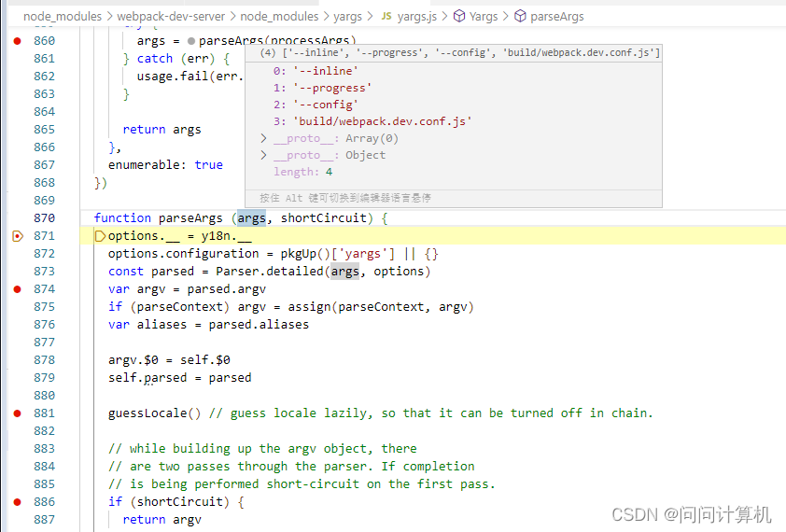Click the Alt key hint at hover bottom

(x=344, y=198)
